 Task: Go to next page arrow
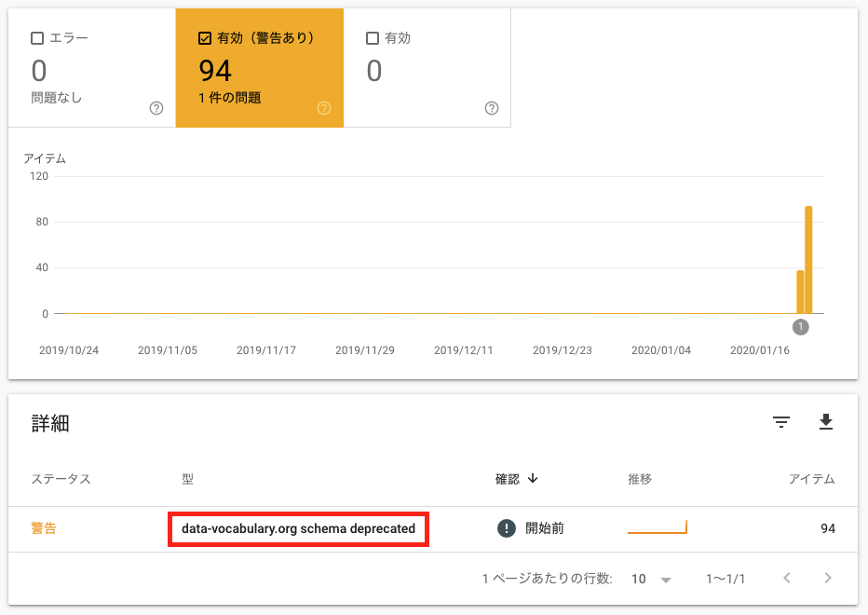[x=828, y=578]
